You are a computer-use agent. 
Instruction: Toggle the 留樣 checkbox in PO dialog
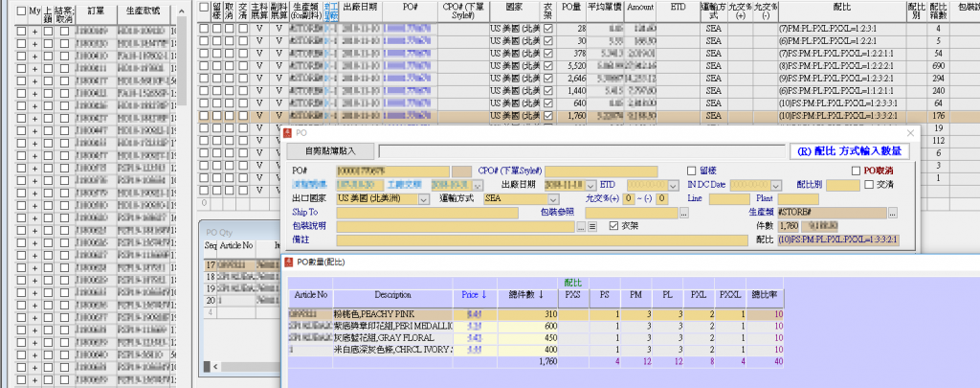pos(691,171)
